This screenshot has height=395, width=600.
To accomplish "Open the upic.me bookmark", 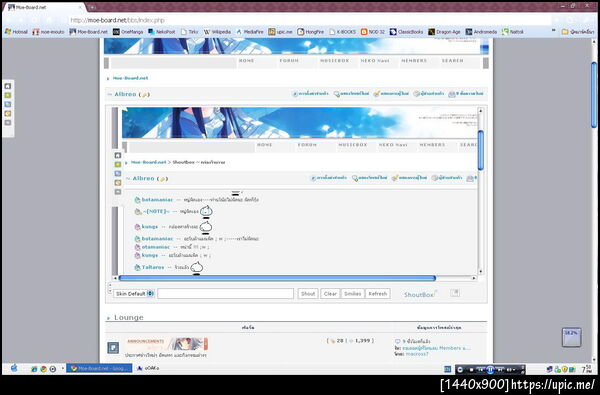I will point(280,32).
